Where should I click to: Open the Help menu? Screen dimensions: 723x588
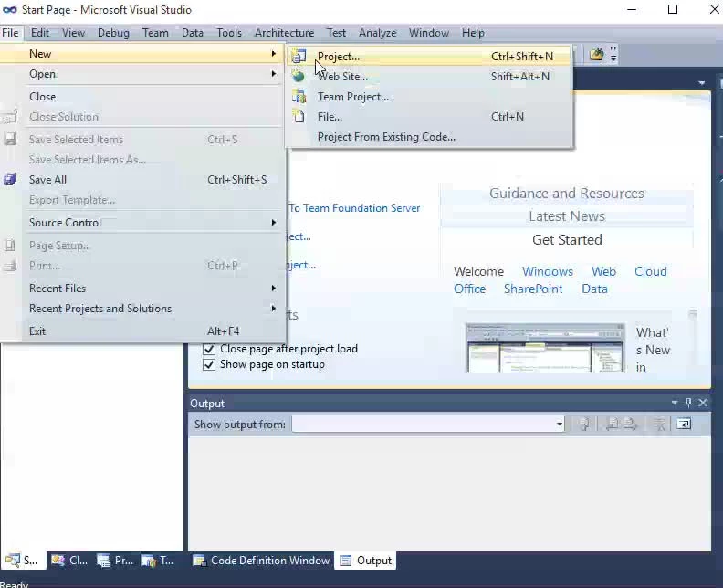pos(473,33)
